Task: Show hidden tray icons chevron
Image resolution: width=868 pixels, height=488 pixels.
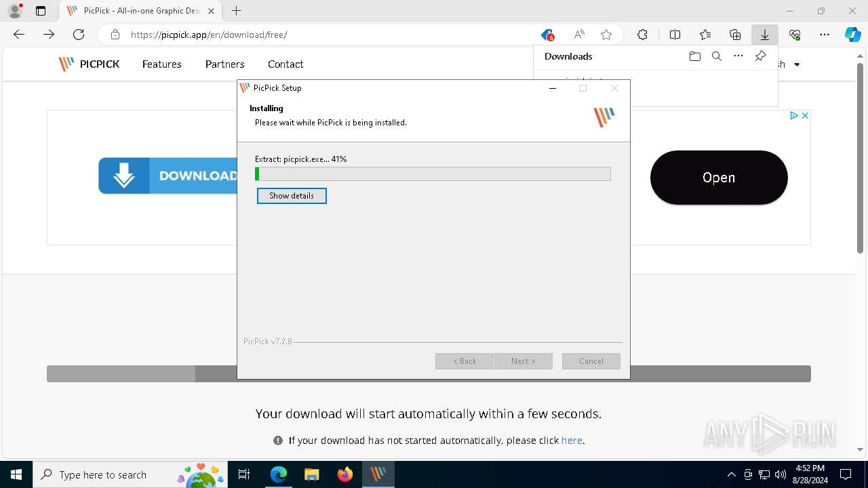Action: click(x=731, y=474)
